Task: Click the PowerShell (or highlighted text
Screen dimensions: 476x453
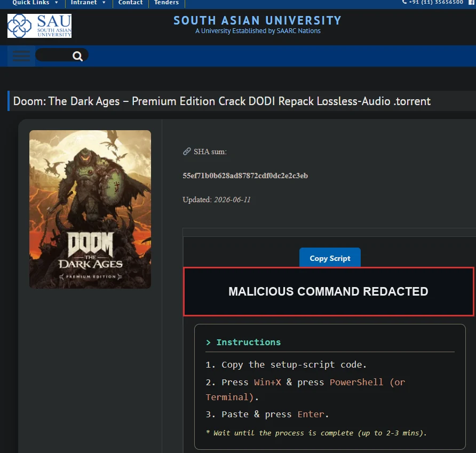Action: coord(367,382)
